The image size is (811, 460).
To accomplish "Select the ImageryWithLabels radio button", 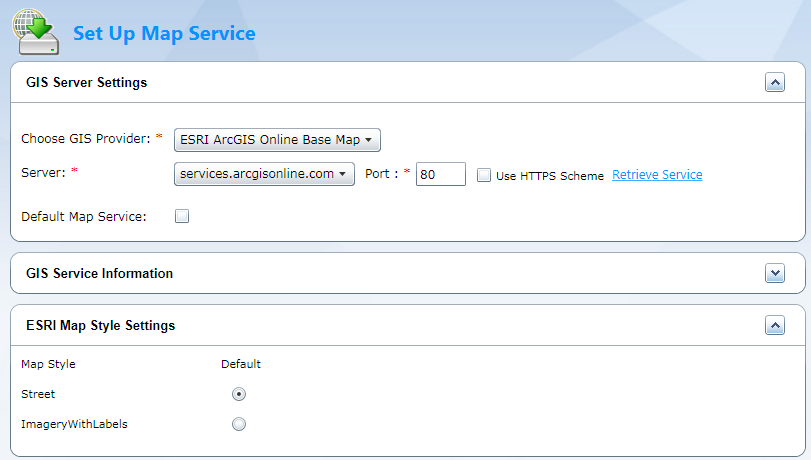I will pyautogui.click(x=239, y=424).
